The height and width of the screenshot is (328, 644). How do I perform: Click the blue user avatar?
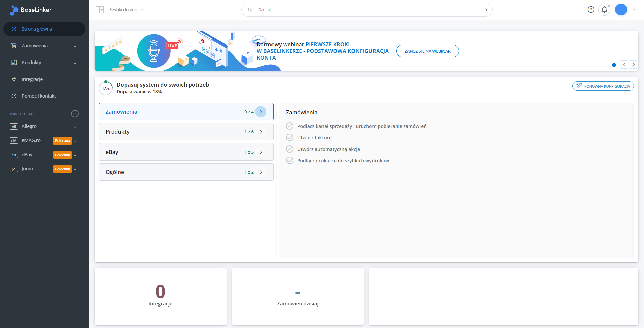tap(621, 10)
